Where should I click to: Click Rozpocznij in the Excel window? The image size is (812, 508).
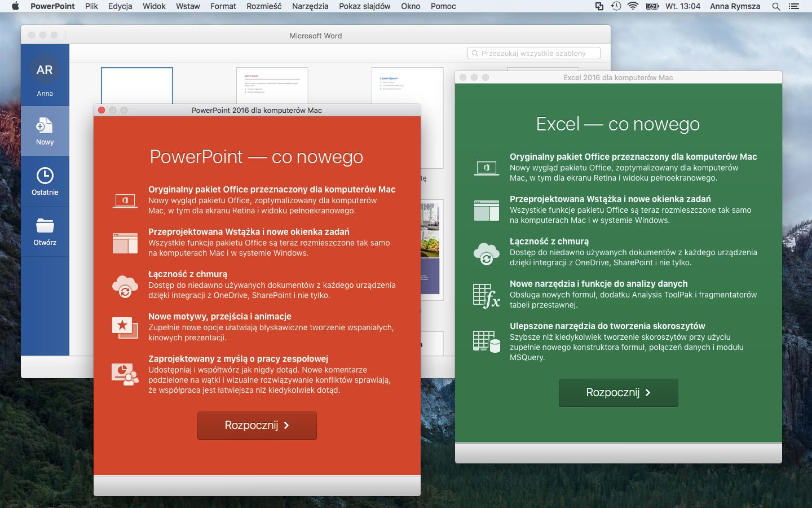click(x=619, y=393)
